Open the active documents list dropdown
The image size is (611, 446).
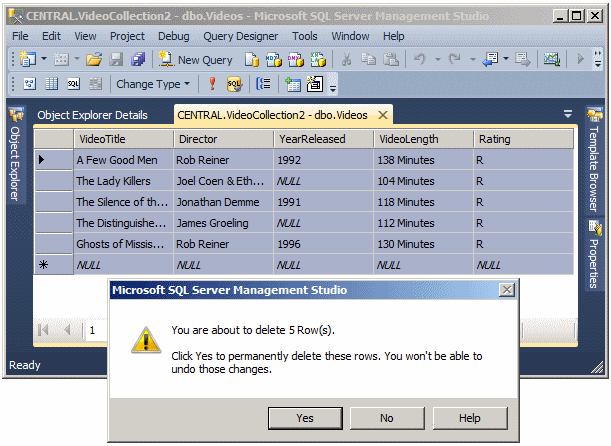click(568, 114)
